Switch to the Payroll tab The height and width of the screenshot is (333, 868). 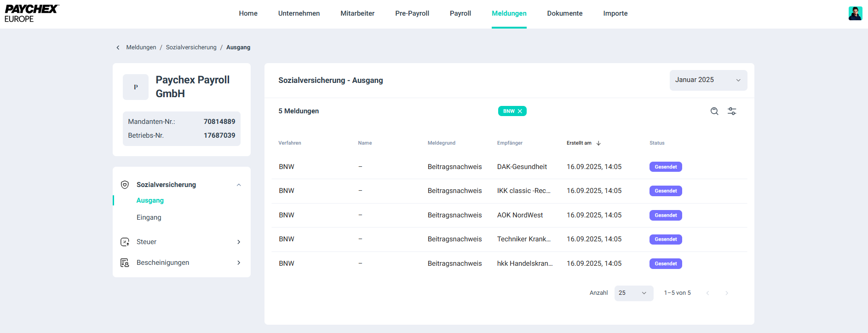tap(460, 13)
